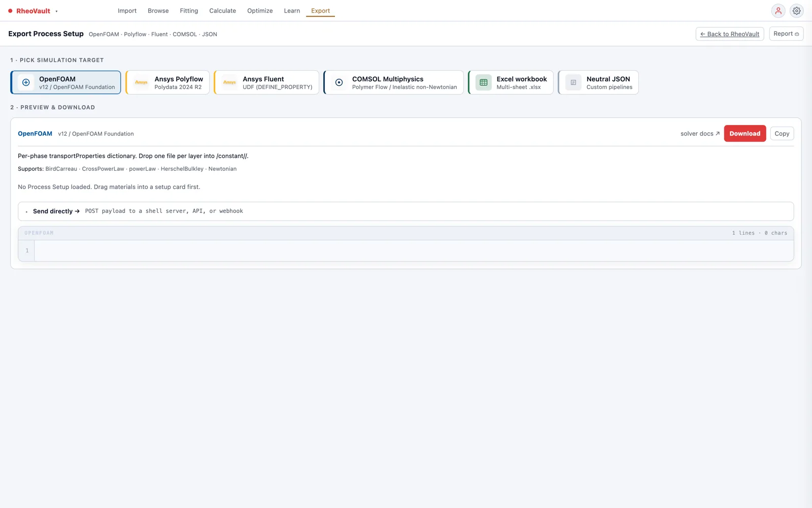Viewport: 812px width, 508px height.
Task: Click the Supports solver models line
Action: pyautogui.click(x=127, y=169)
